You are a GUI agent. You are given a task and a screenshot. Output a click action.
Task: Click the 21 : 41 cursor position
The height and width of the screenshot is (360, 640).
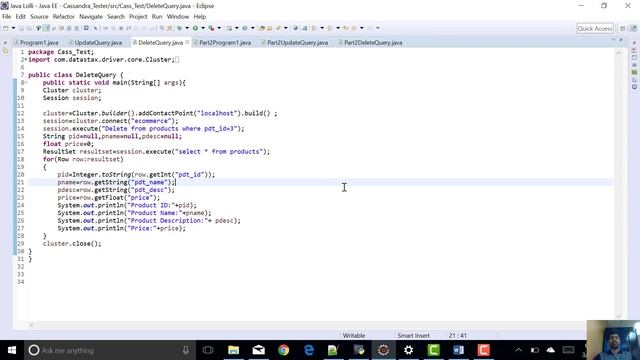coord(458,336)
